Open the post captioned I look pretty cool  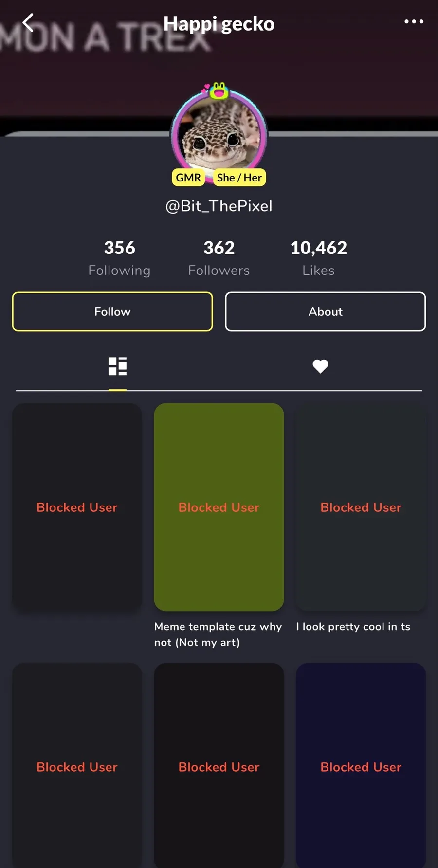click(361, 507)
